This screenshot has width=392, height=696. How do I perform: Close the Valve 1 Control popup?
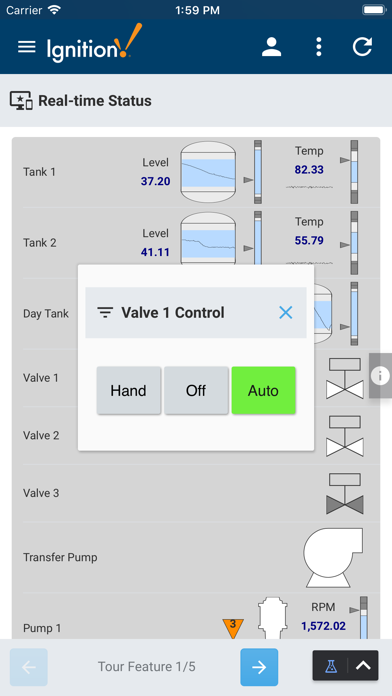click(285, 312)
